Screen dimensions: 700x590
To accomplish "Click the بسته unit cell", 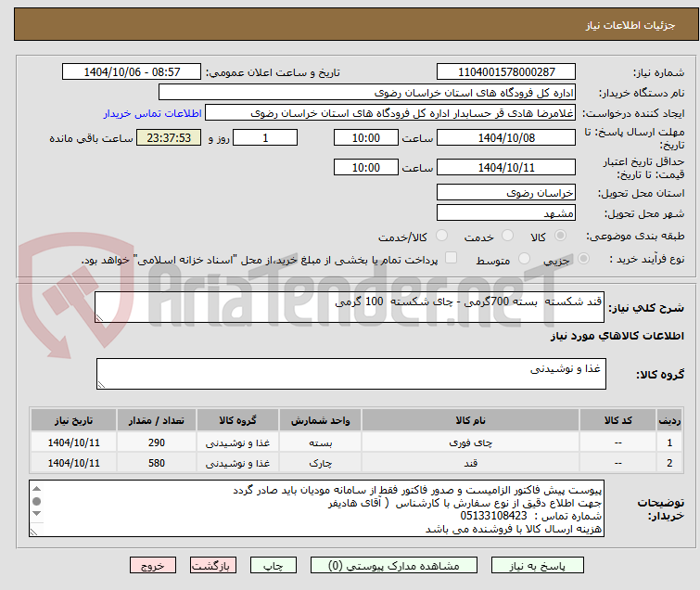I will coord(320,442).
